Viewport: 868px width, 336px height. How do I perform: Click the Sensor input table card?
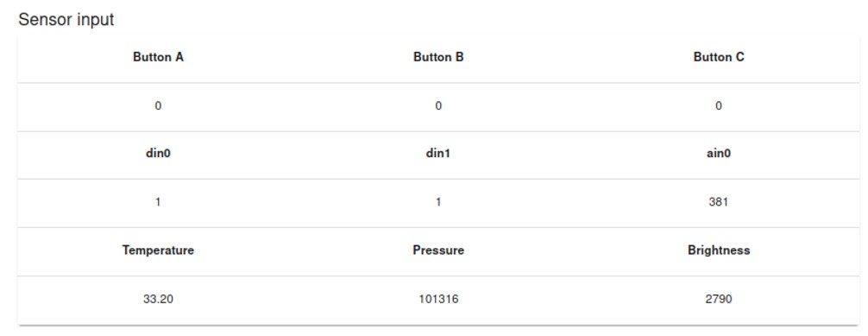[x=438, y=180]
